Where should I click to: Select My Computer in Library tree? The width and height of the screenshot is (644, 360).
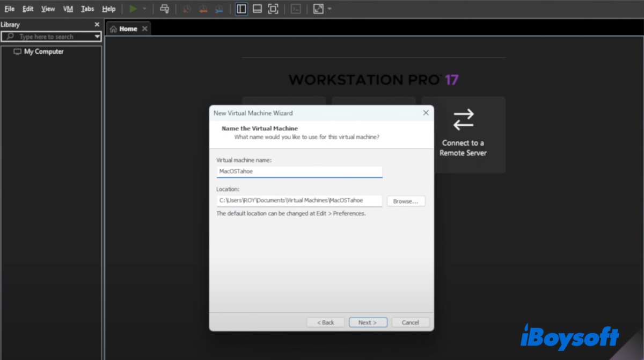coord(43,52)
